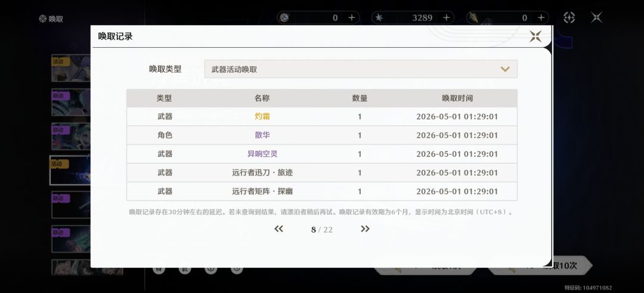Click the 唤取时间 column header
Screen dimensions: 644x293
click(x=457, y=98)
